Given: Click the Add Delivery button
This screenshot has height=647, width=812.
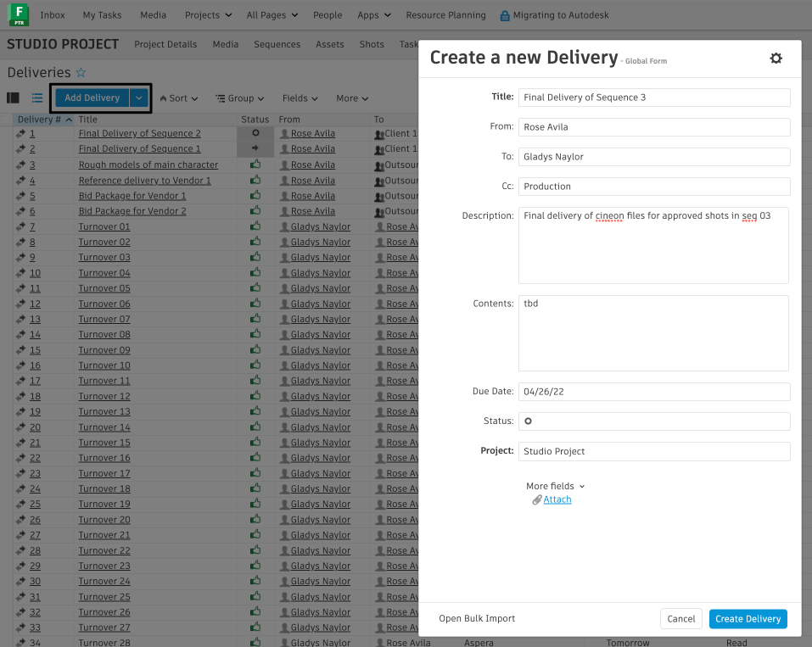Looking at the screenshot, I should point(92,98).
